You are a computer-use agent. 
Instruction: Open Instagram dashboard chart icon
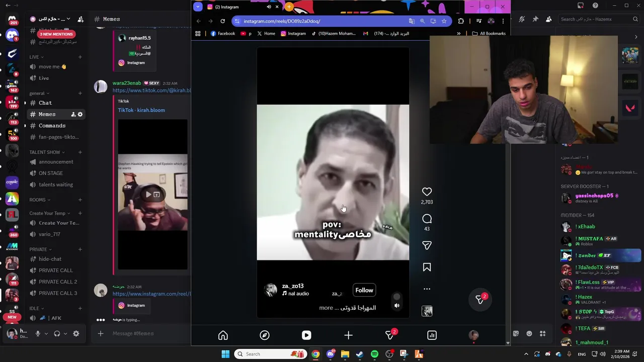point(432,335)
